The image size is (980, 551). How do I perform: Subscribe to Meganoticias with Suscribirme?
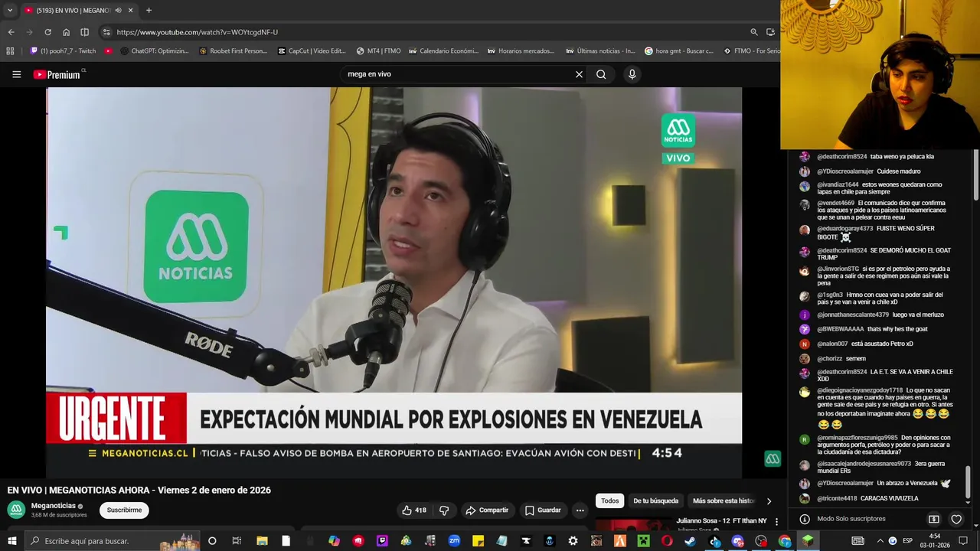tap(124, 510)
